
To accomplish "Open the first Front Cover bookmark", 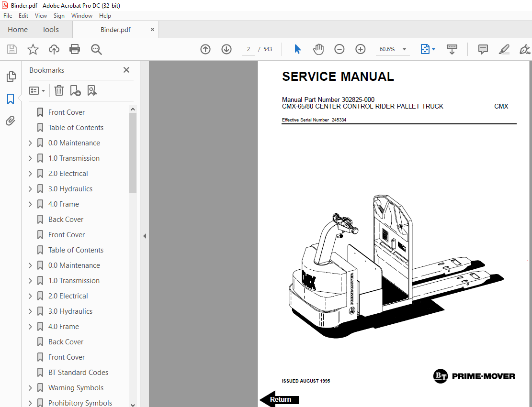I will pos(67,112).
